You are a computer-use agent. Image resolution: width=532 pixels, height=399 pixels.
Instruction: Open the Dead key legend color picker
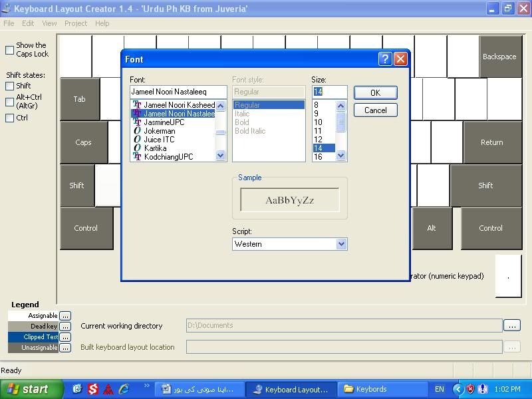pyautogui.click(x=65, y=327)
